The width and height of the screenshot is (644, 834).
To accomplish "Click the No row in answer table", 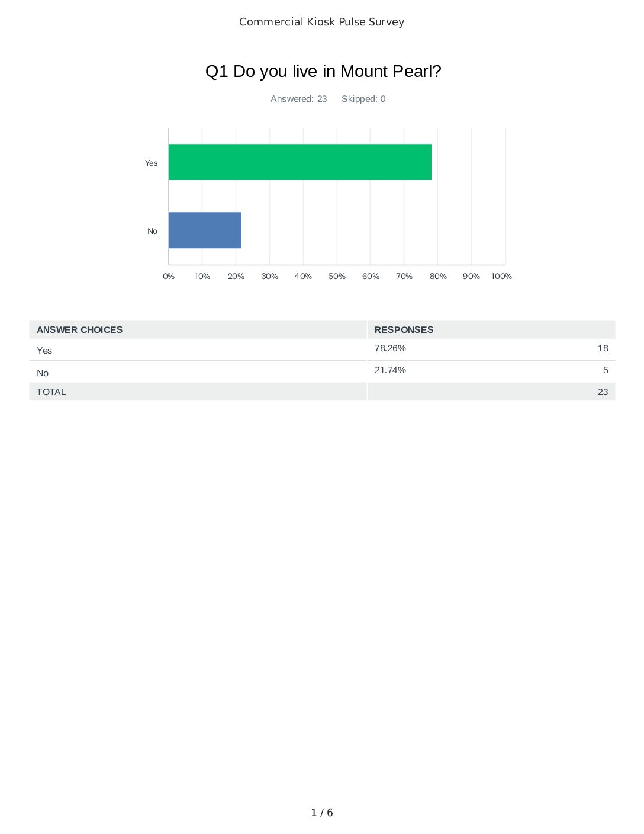I will pos(43,373).
